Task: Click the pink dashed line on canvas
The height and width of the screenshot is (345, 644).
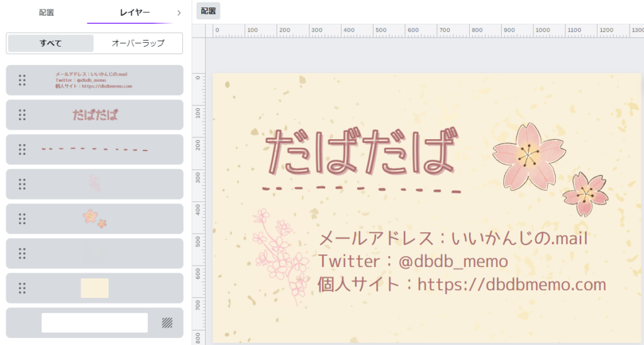Action: tap(361, 189)
